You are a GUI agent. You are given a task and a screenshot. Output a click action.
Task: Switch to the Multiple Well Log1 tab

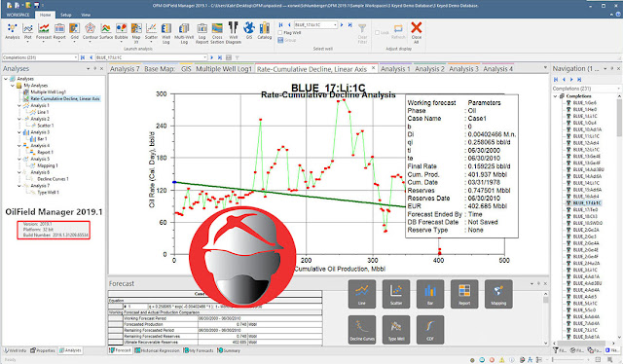(x=224, y=69)
